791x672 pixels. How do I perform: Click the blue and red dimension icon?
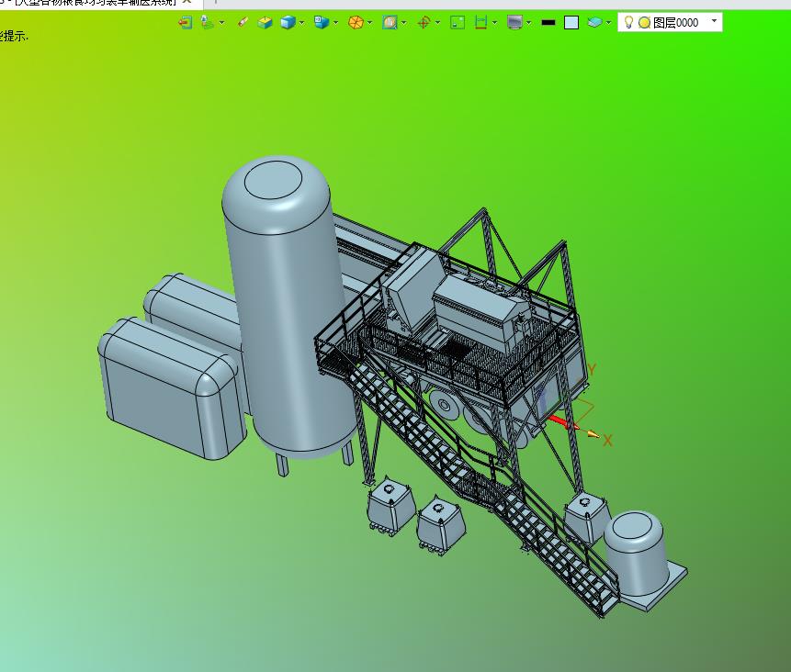pos(480,23)
